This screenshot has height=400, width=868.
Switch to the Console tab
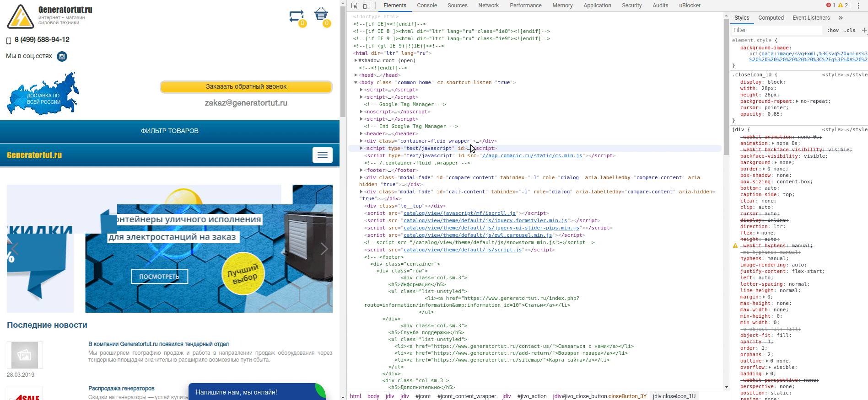[426, 5]
